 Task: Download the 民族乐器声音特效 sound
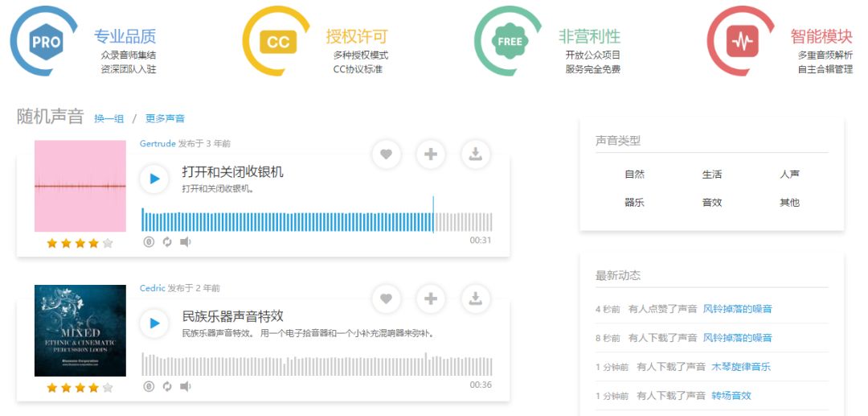click(476, 299)
